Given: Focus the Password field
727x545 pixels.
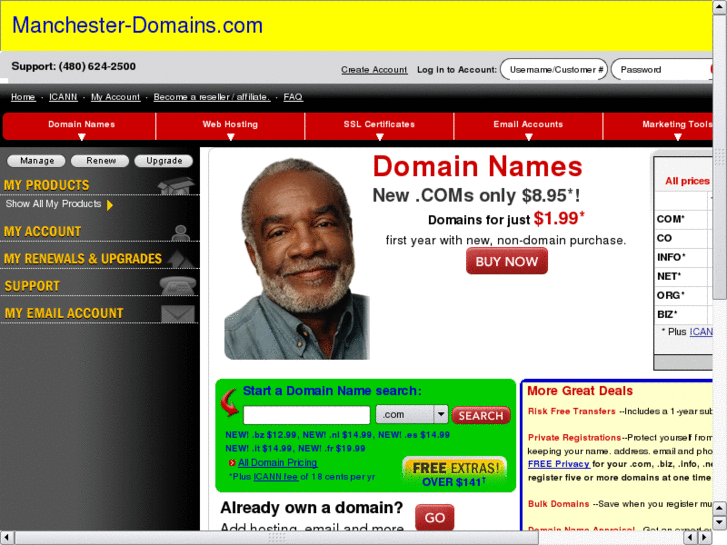Looking at the screenshot, I should point(662,70).
